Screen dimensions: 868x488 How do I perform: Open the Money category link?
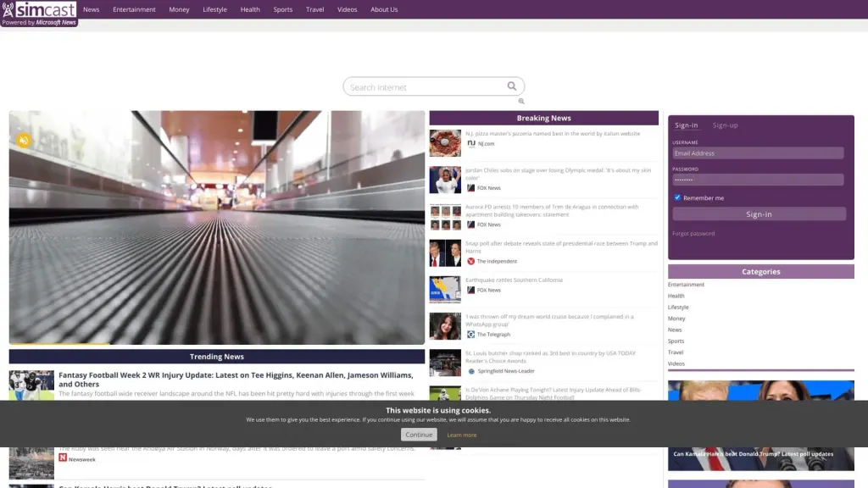coord(676,319)
